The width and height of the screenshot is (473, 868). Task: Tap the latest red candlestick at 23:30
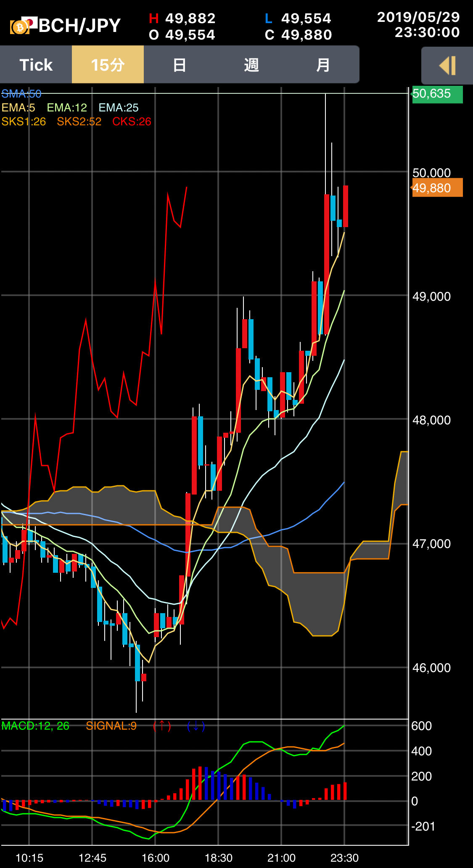pos(346,206)
